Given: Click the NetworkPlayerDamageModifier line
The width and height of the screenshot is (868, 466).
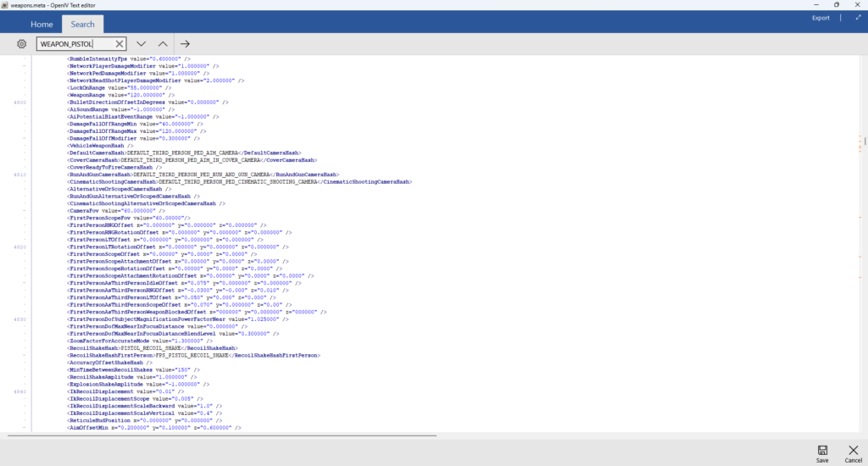Looking at the screenshot, I should click(x=142, y=66).
